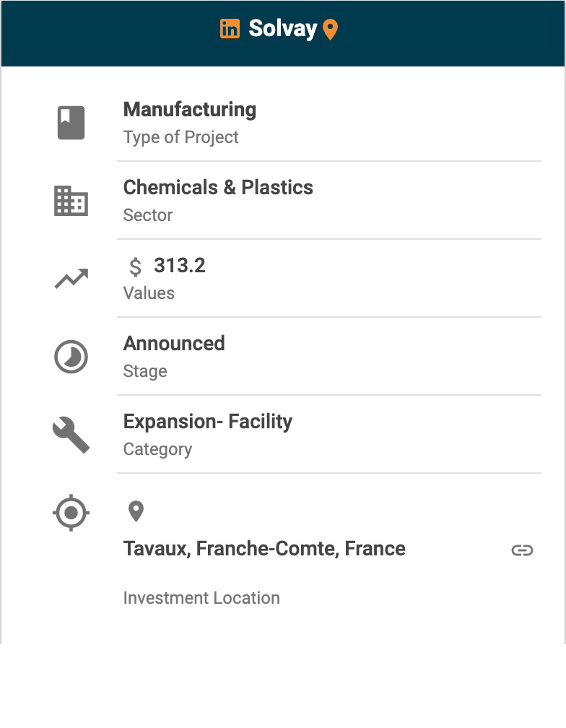566x728 pixels.
Task: Click the bookmark icon for Type of Project
Action: click(x=71, y=123)
